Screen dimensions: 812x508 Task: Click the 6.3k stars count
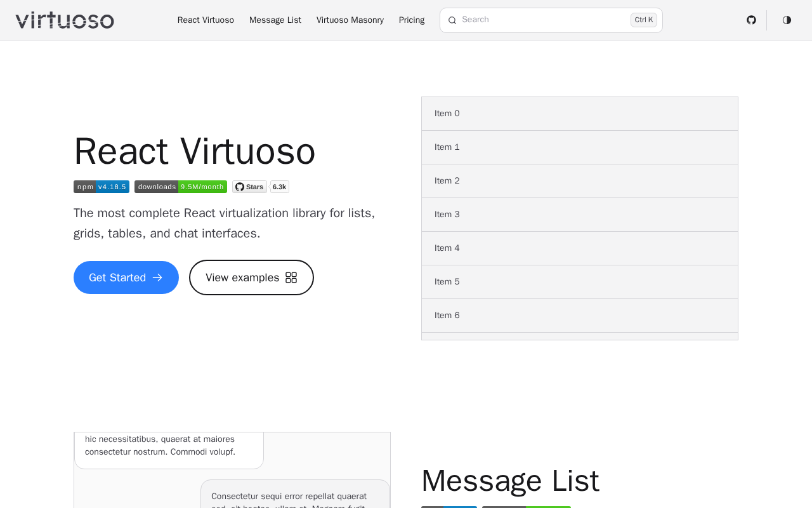[x=280, y=187]
